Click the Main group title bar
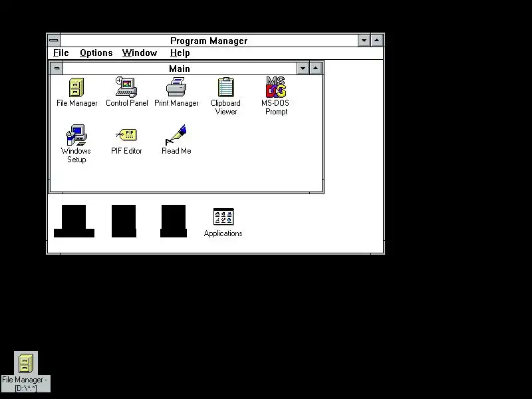This screenshot has height=399, width=532. pos(180,68)
